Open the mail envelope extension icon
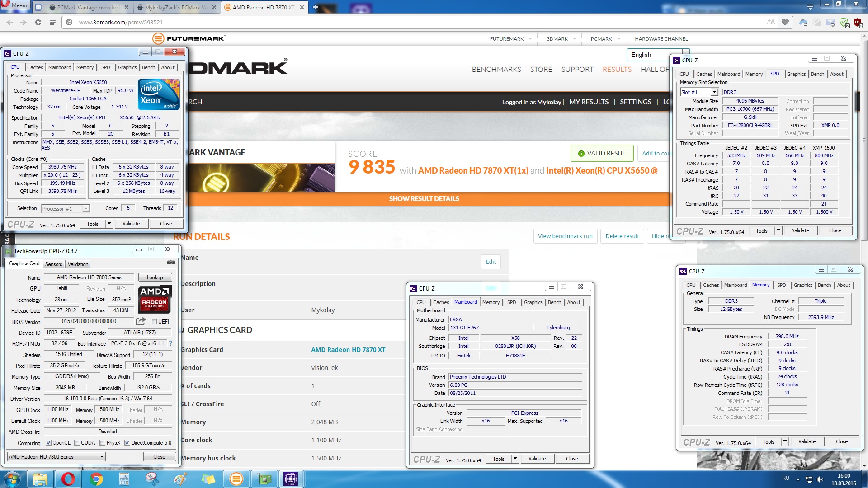 pos(830,23)
